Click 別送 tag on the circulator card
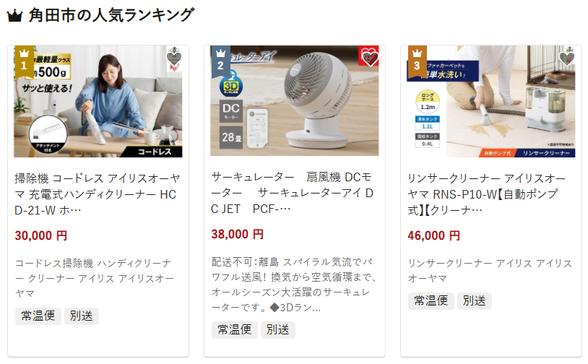 278,330
